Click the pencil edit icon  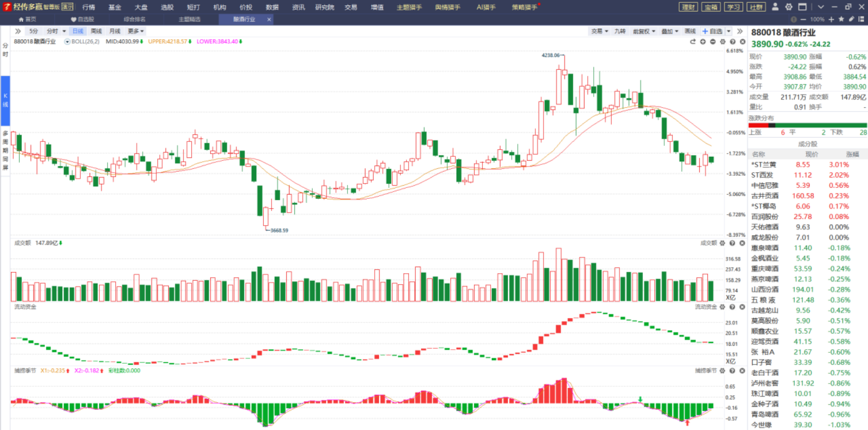tap(851, 19)
